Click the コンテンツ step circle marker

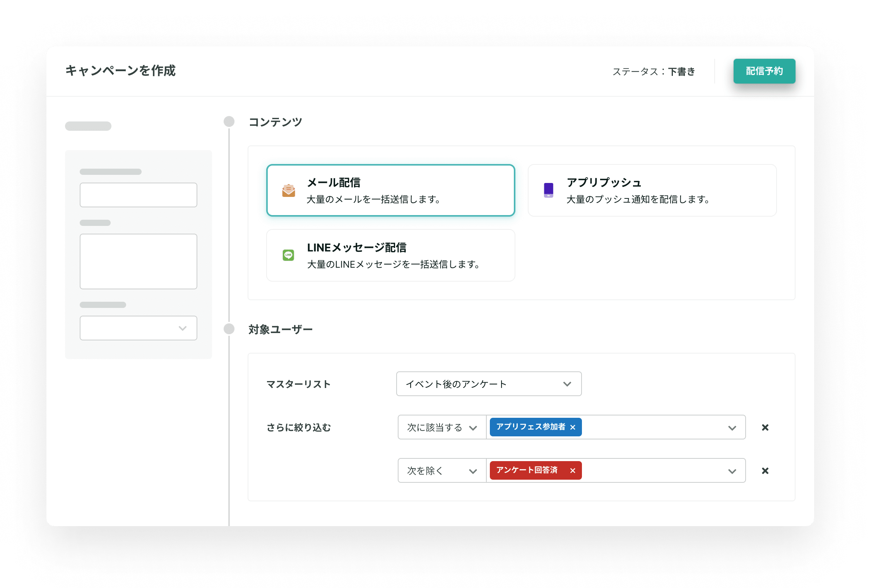point(229,121)
